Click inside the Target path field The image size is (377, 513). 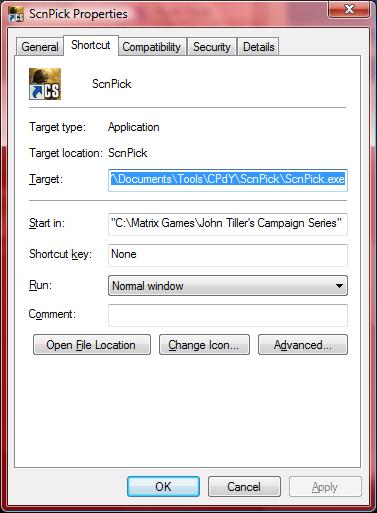[228, 180]
